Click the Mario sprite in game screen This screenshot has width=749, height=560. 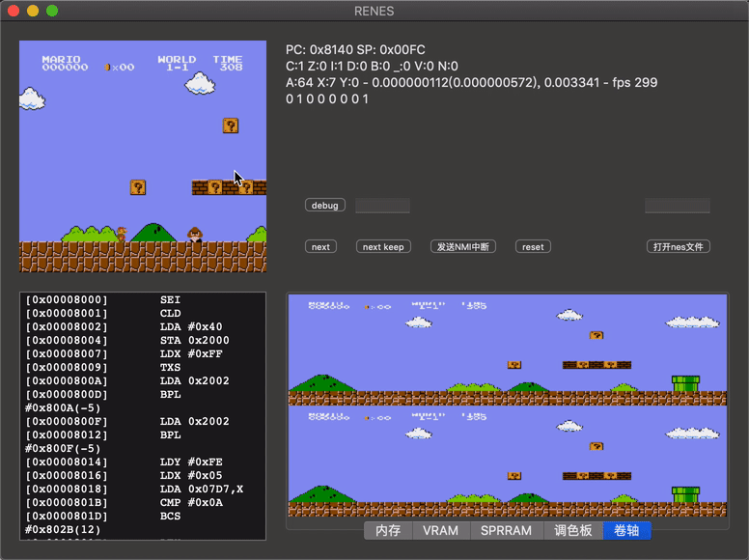[122, 234]
